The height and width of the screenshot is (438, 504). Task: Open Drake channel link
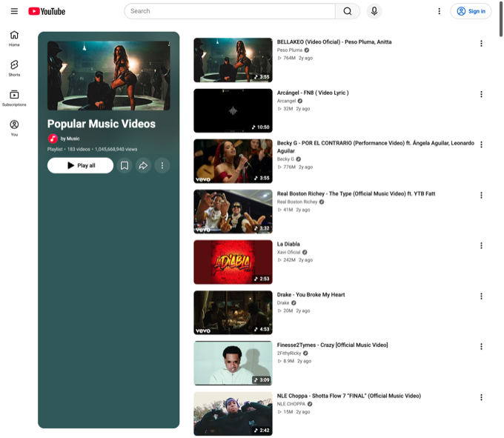pos(283,302)
